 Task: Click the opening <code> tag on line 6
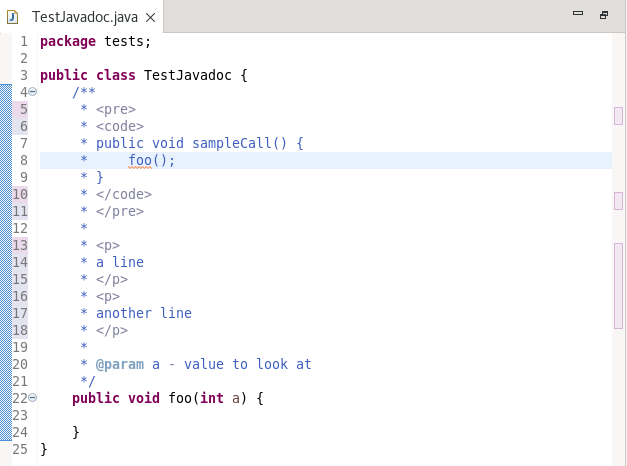pos(120,126)
